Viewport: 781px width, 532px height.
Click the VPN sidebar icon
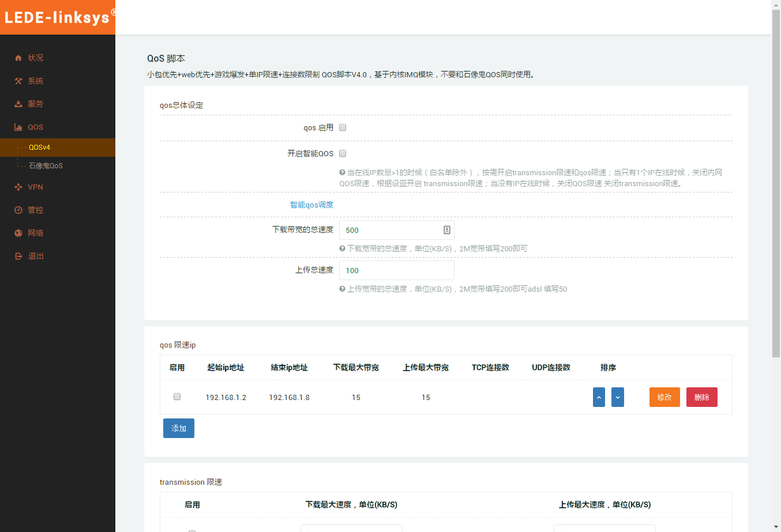[18, 187]
